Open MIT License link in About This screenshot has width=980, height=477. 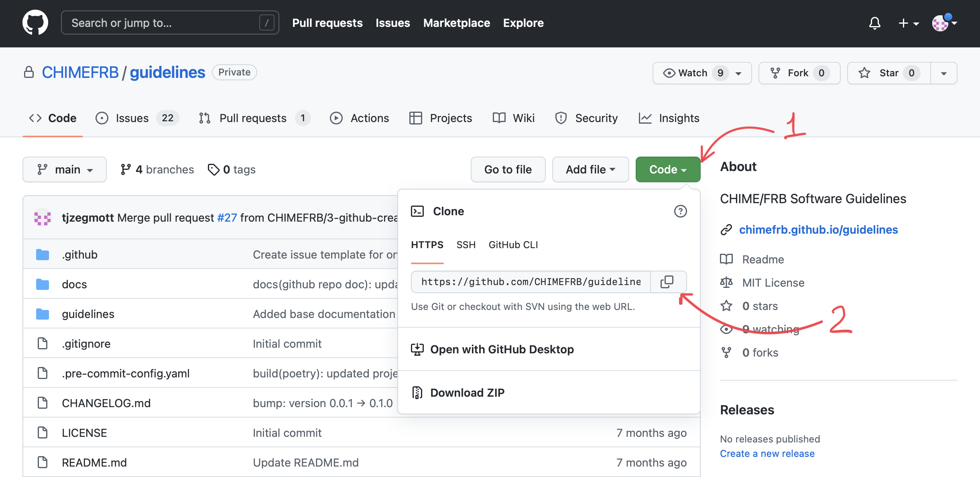tap(773, 283)
